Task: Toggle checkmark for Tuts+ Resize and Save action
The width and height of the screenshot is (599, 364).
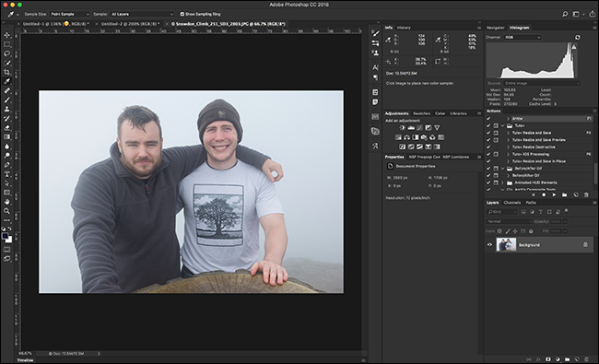Action: (488, 133)
